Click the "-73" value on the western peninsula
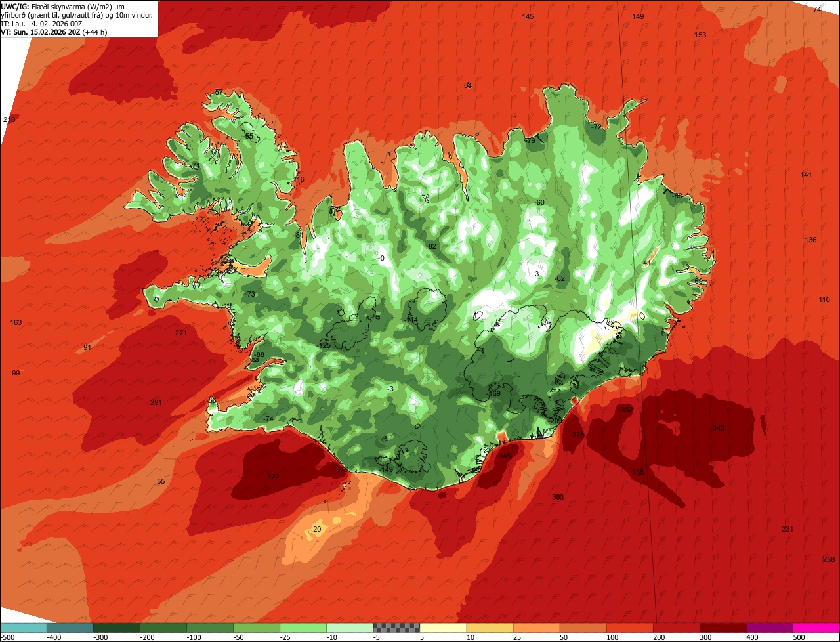 point(249,295)
